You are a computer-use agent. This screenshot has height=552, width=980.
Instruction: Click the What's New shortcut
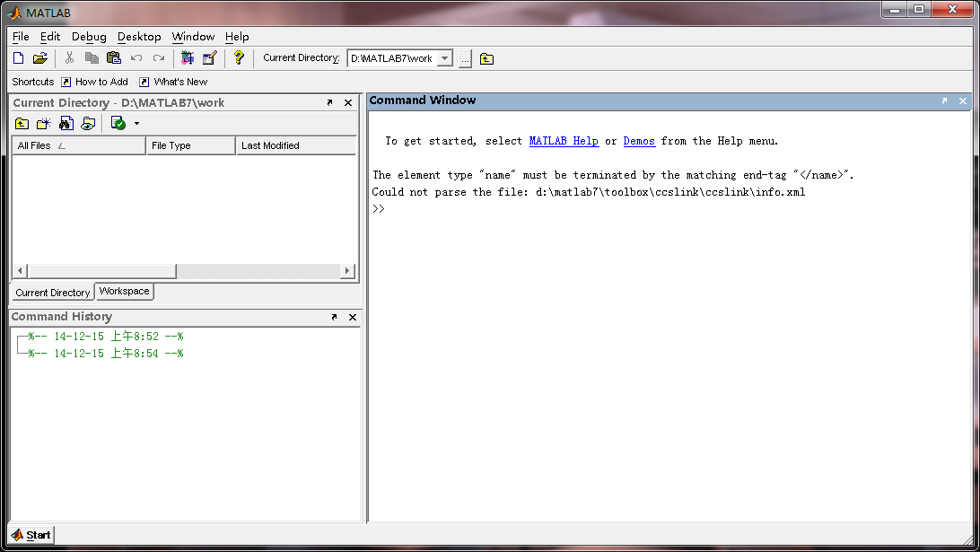[x=173, y=82]
